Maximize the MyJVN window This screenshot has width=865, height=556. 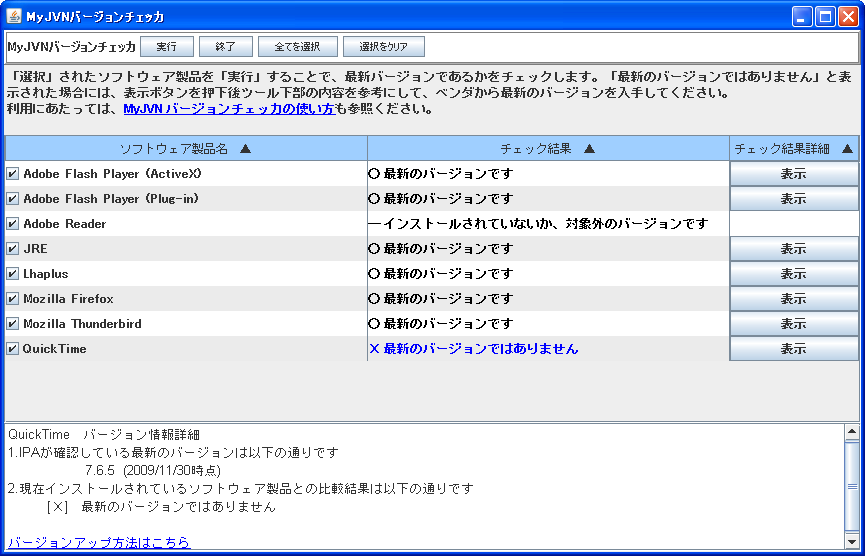pyautogui.click(x=825, y=17)
